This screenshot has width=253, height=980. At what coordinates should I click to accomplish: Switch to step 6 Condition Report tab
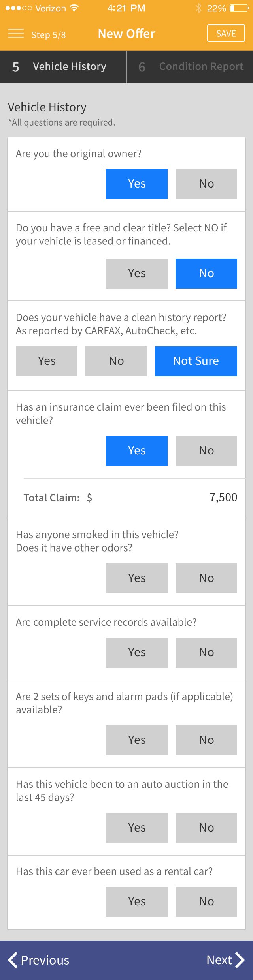pyautogui.click(x=190, y=66)
